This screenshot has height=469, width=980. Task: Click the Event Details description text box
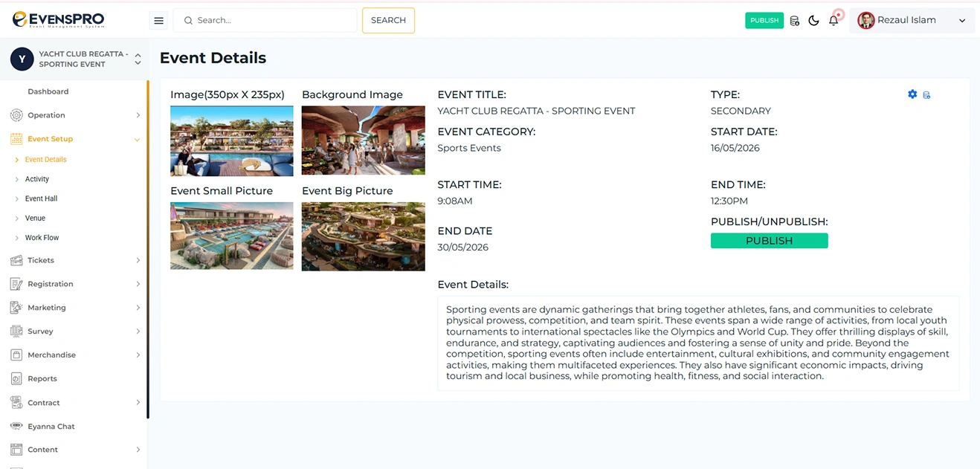click(x=698, y=343)
